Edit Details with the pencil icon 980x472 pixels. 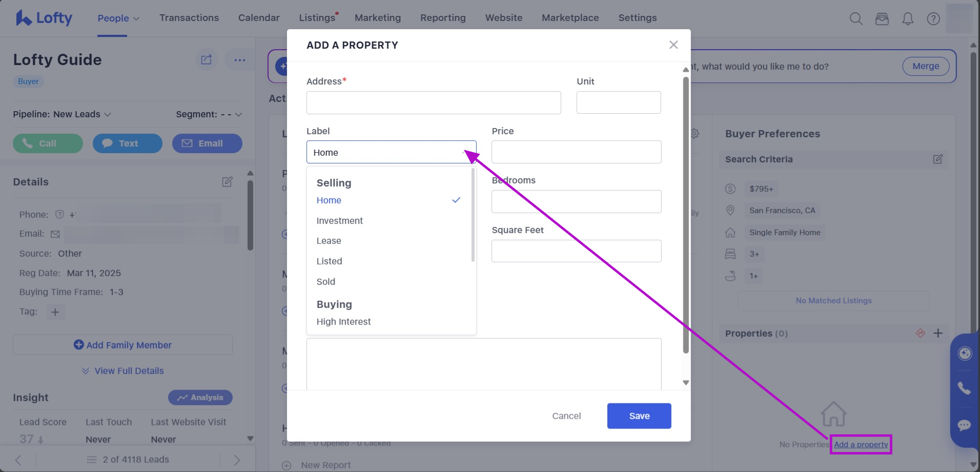click(x=227, y=182)
